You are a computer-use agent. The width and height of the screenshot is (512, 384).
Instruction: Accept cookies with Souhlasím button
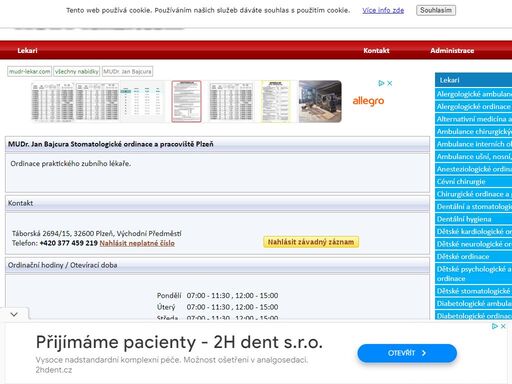click(x=436, y=10)
